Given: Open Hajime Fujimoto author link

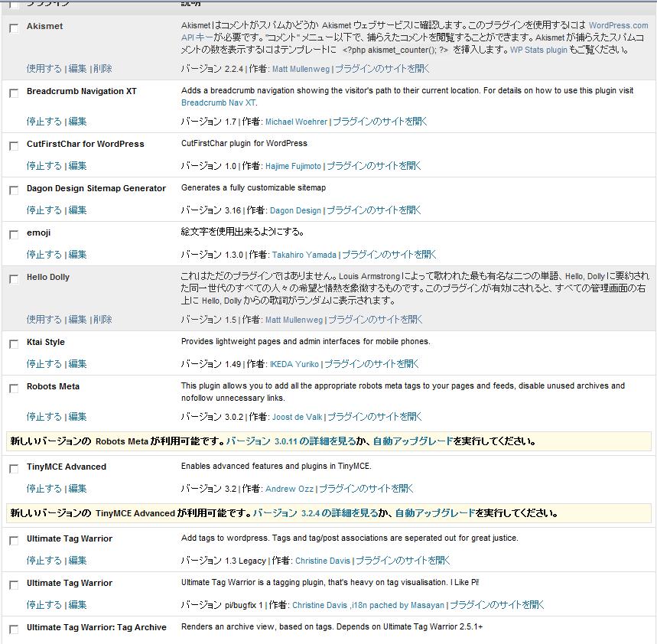Looking at the screenshot, I should [x=293, y=166].
